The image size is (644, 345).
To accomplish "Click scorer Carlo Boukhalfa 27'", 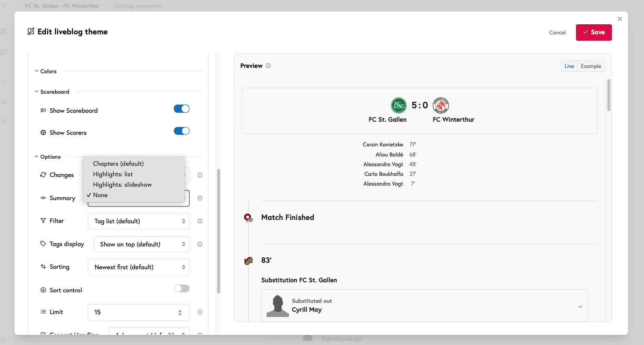I will [390, 174].
